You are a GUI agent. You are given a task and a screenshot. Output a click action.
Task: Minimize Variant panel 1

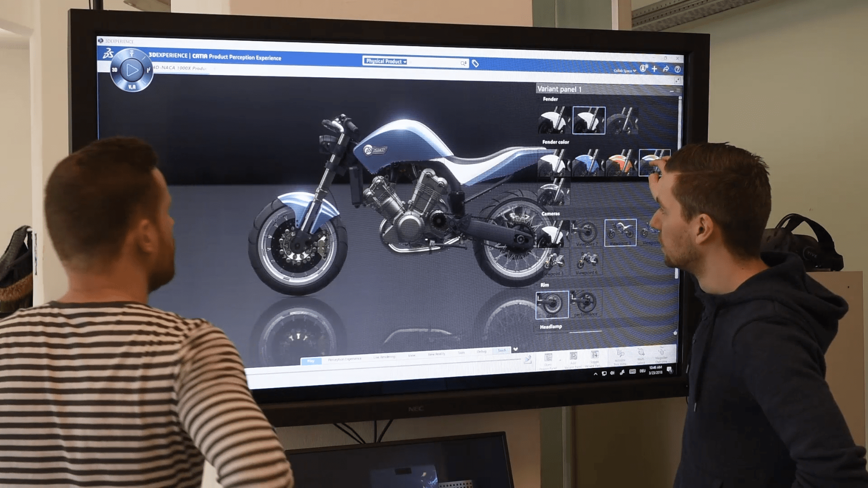(672, 91)
